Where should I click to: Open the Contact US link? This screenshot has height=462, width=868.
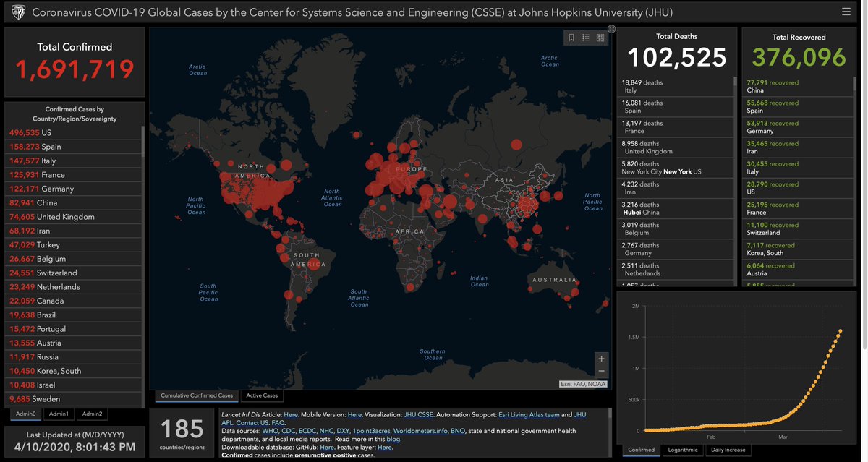252,423
